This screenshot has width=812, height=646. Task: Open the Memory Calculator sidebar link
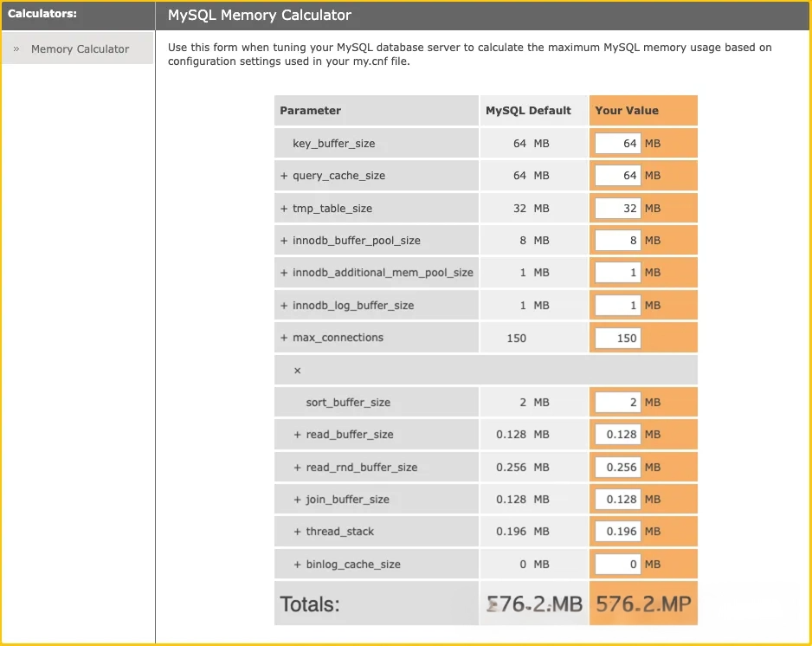pos(80,49)
